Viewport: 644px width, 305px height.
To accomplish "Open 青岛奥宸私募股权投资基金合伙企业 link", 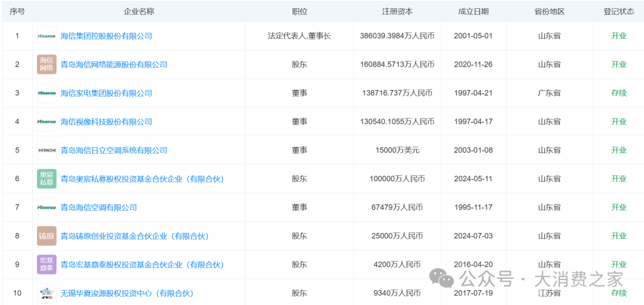I will 143,179.
